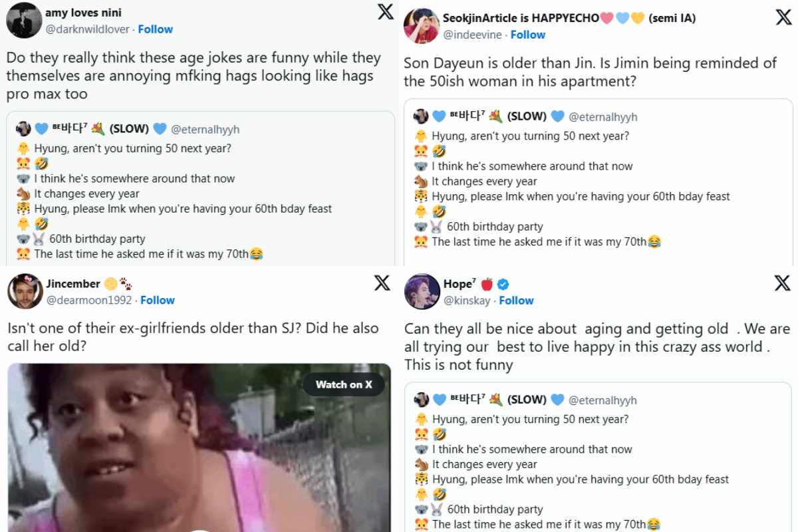This screenshot has width=798, height=532.
Task: Open the @darknwildlover handle link
Action: click(88, 29)
